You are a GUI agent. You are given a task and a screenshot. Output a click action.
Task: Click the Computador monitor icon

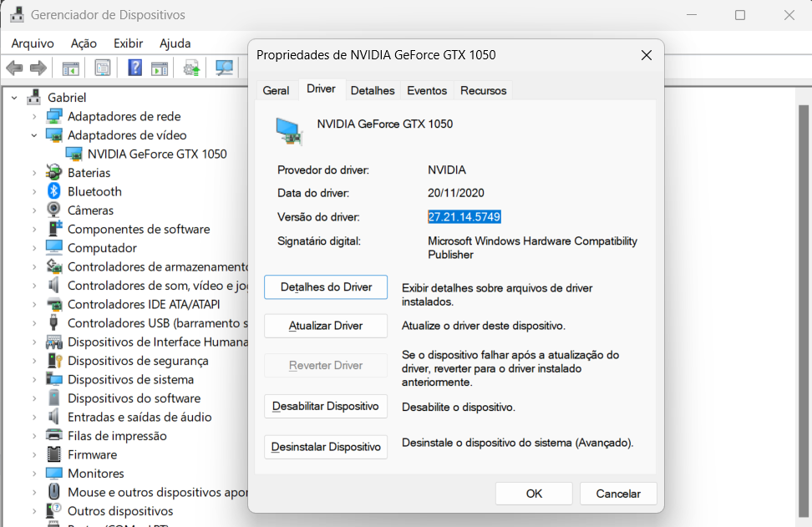click(53, 248)
